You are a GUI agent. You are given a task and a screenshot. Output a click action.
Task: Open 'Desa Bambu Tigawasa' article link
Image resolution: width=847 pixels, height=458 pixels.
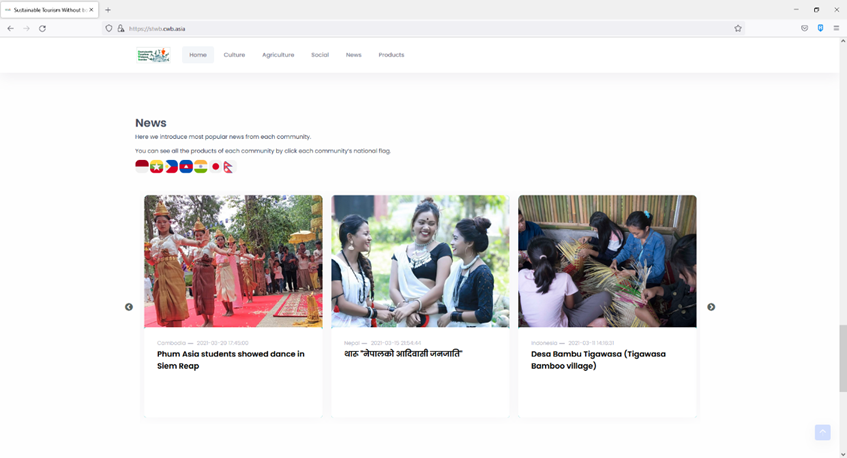tap(599, 360)
